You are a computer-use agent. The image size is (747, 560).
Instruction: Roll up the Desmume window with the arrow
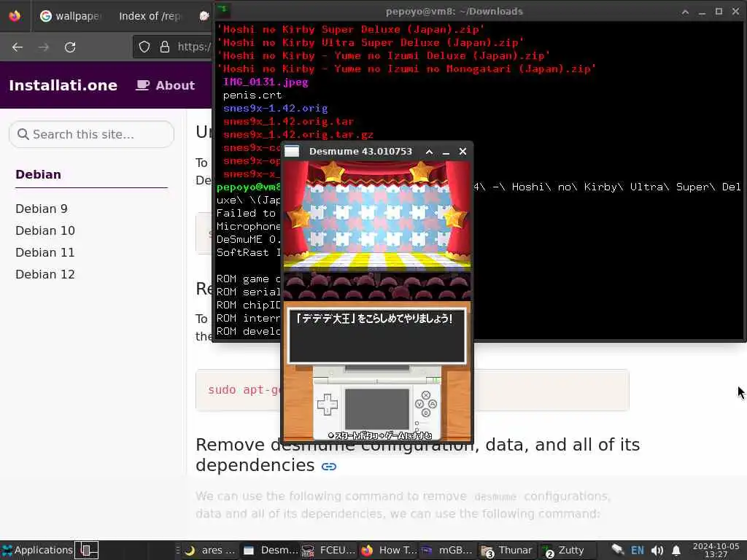[429, 152]
